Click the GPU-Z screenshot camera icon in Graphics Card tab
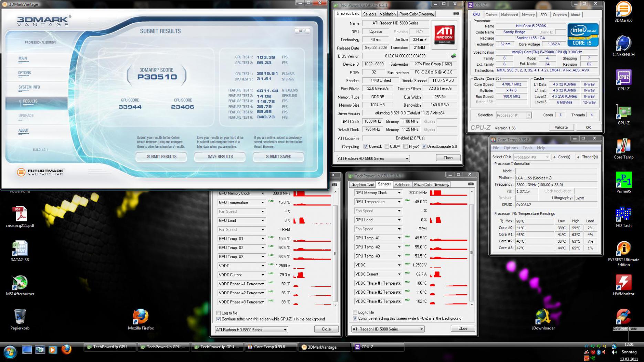The image size is (644, 362). (x=456, y=13)
